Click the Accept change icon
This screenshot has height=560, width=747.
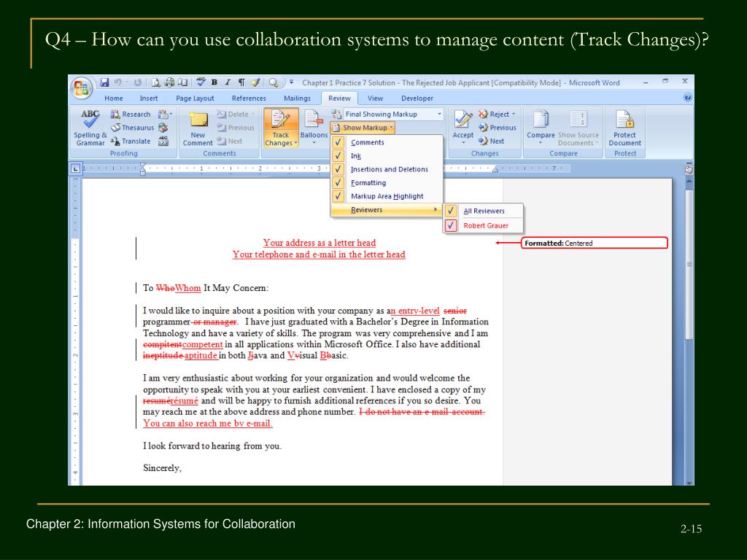[462, 120]
